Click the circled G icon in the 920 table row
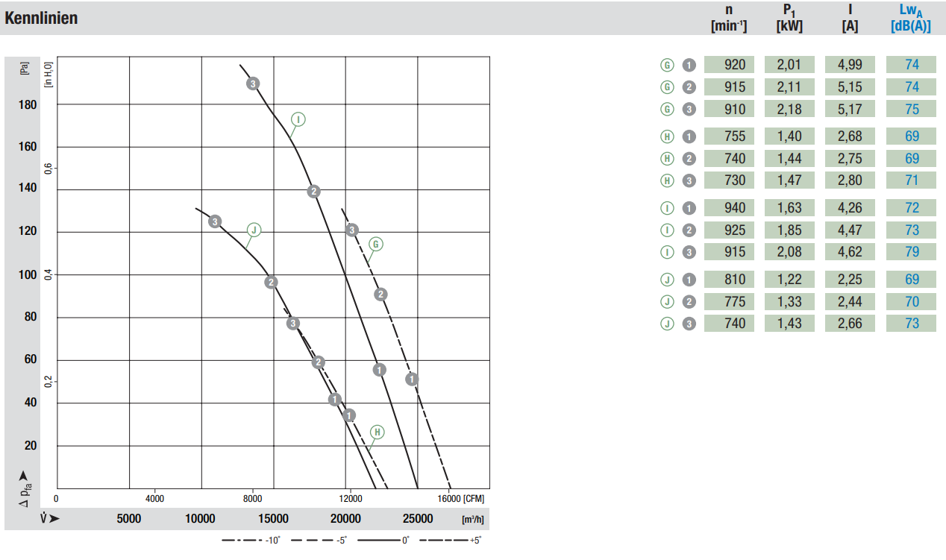This screenshot has width=946, height=560. coord(667,65)
